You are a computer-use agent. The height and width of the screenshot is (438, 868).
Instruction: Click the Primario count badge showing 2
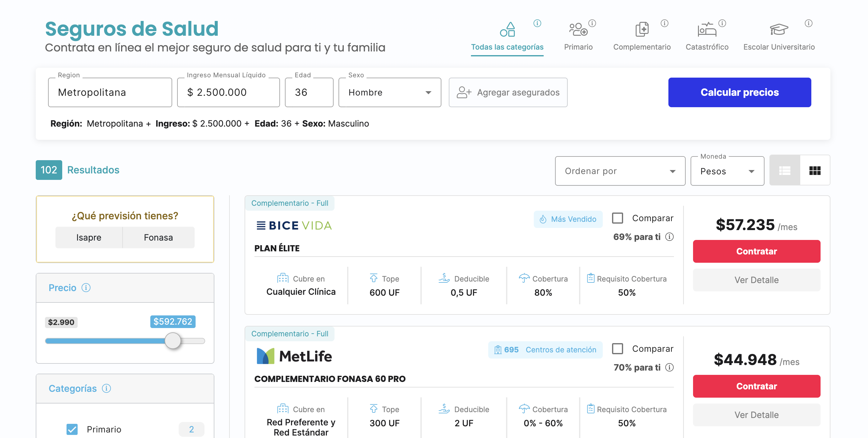click(x=191, y=429)
